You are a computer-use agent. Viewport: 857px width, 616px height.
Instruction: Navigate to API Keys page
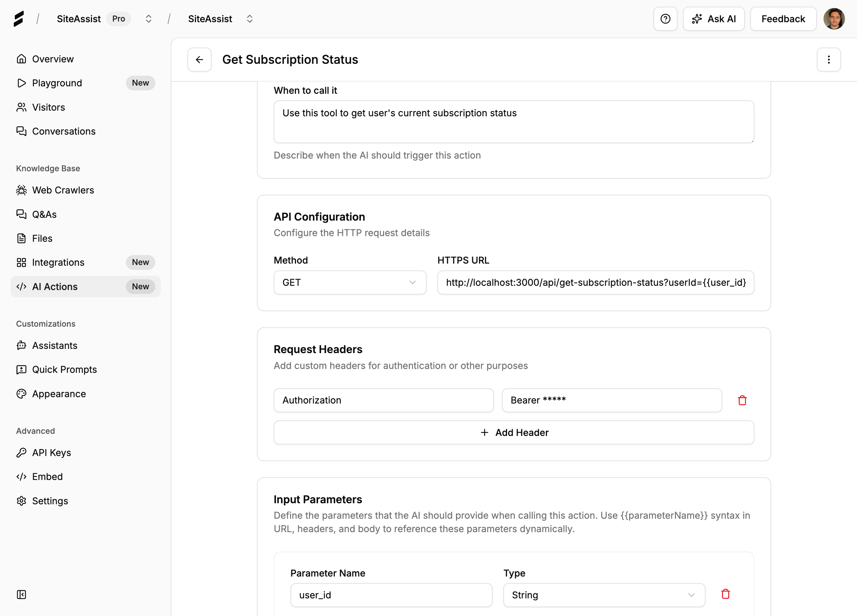[x=51, y=453]
